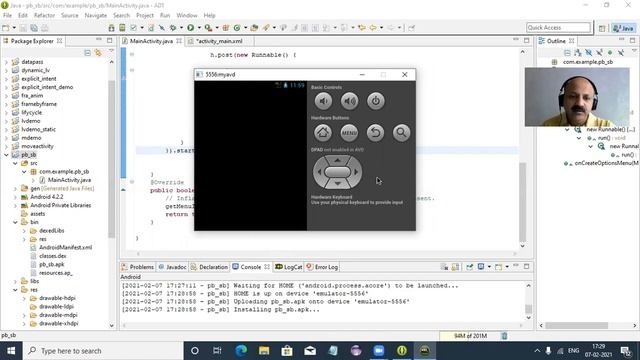Click the New Java Package icon
This screenshot has width=640, height=360.
click(x=226, y=28)
